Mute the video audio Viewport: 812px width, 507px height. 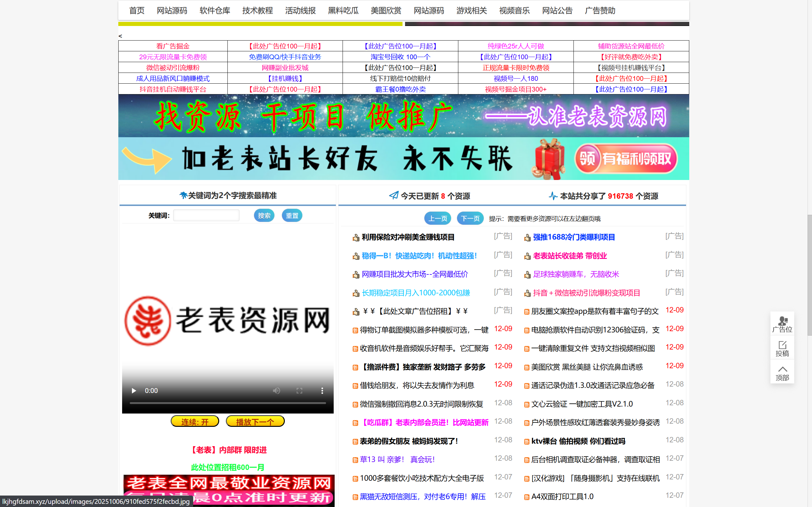[x=276, y=390]
